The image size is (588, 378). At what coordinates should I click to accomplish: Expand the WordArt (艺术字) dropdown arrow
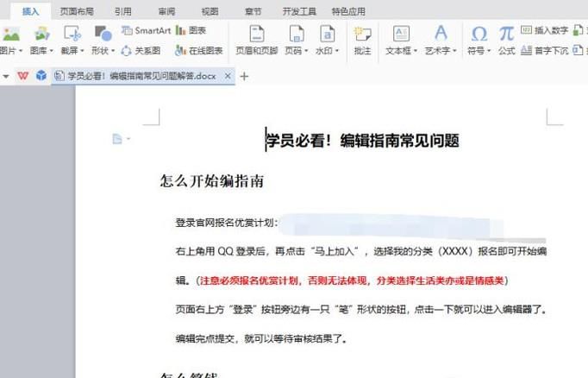[x=454, y=51]
